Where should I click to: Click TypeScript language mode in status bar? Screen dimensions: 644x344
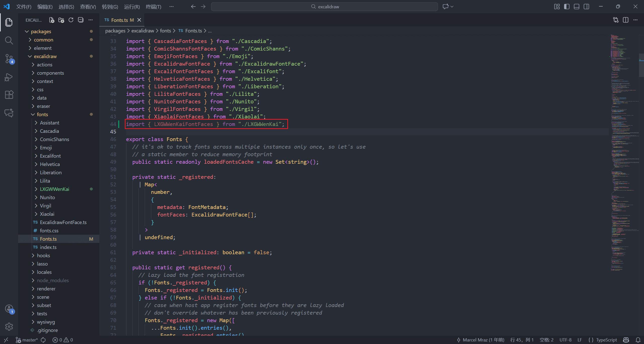(x=606, y=340)
